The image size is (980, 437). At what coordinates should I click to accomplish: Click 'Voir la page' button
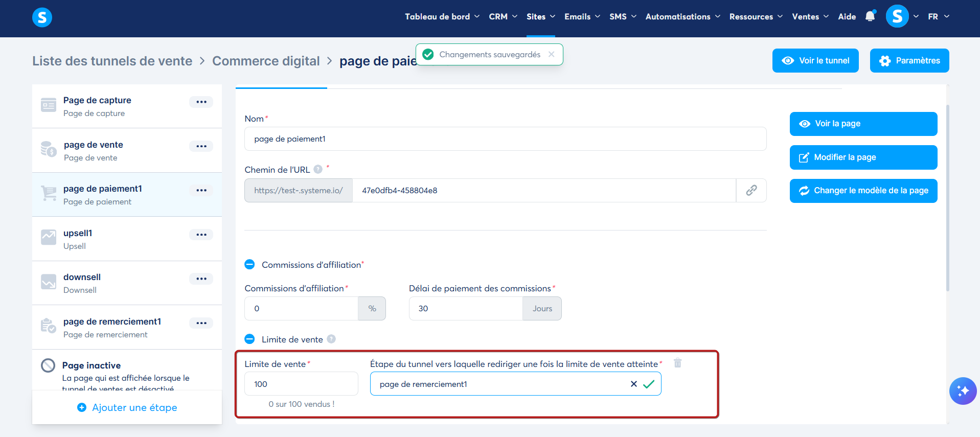pos(863,124)
